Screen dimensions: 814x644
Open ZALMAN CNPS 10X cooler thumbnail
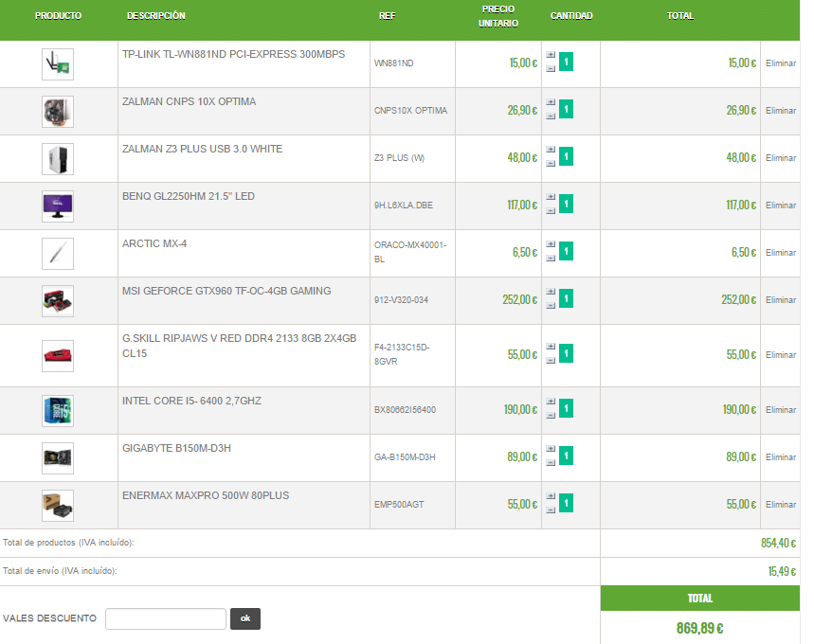click(x=58, y=112)
